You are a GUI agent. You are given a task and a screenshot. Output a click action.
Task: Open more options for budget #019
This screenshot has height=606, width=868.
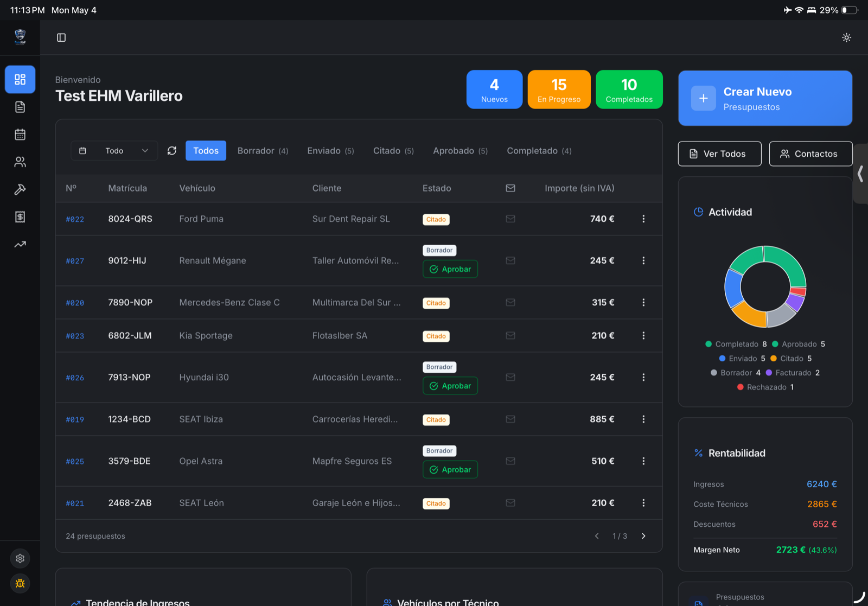coord(643,419)
